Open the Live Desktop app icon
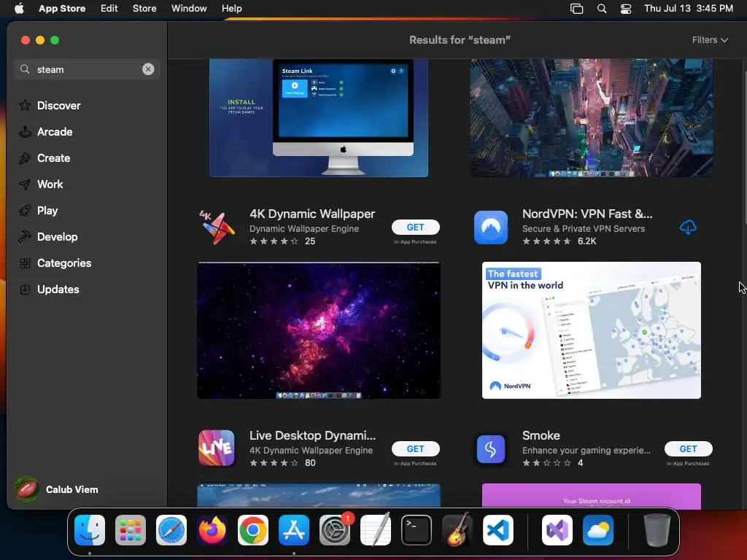The height and width of the screenshot is (560, 747). [217, 448]
